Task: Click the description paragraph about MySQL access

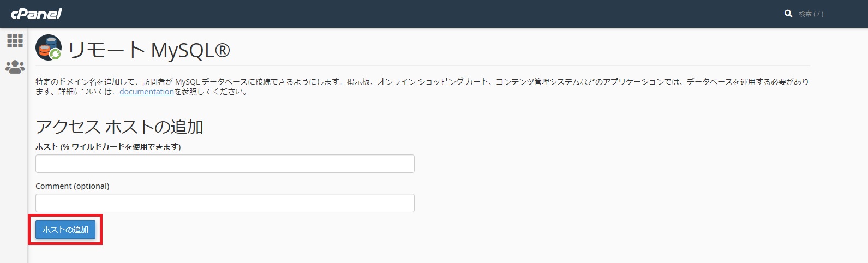Action: (x=422, y=87)
